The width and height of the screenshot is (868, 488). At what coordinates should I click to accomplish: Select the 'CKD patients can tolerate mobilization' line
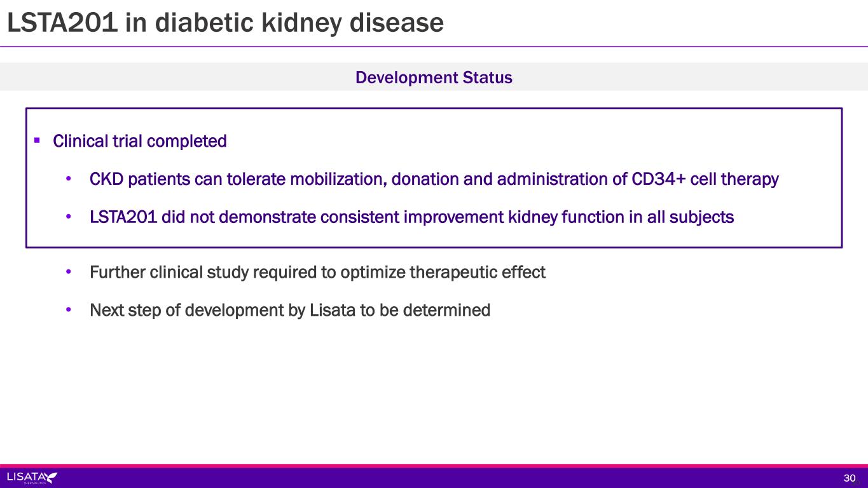click(x=434, y=180)
